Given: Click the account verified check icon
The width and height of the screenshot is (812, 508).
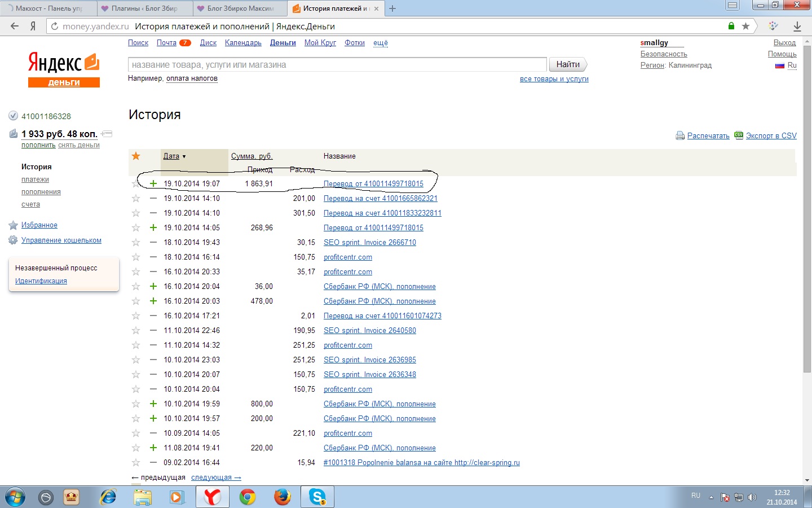Looking at the screenshot, I should [14, 116].
